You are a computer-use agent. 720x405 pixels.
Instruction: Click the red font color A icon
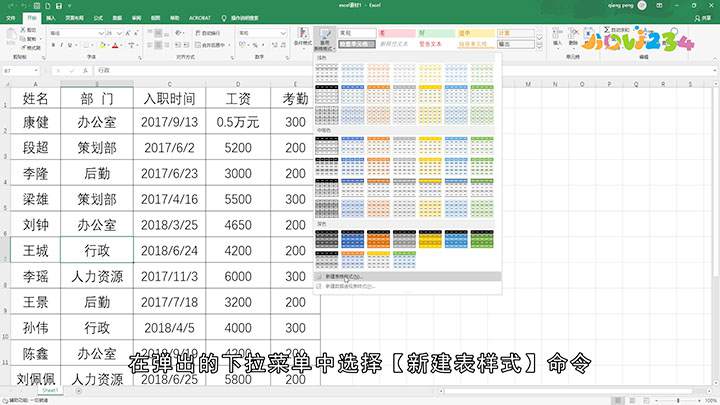(115, 45)
